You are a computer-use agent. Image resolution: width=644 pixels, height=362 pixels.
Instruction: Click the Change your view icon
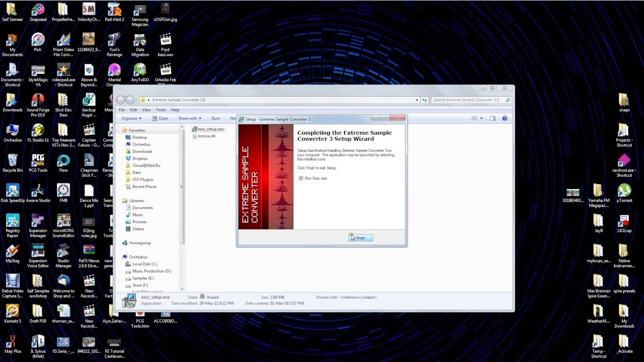click(x=474, y=118)
